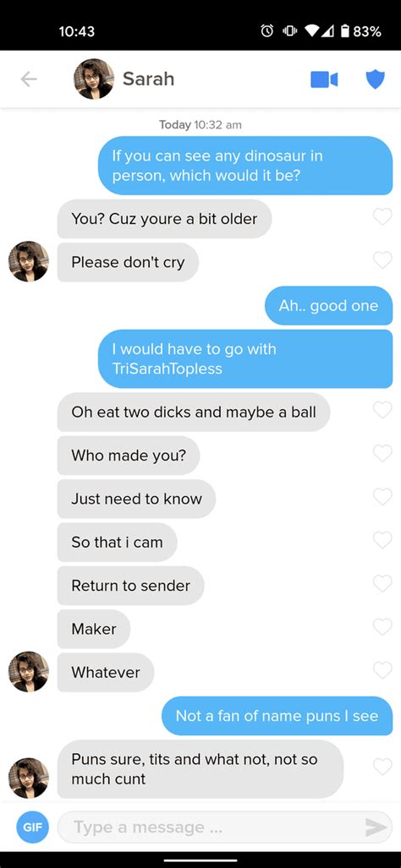Image resolution: width=401 pixels, height=868 pixels.
Task: Like the "Who made you?" message
Action: [382, 453]
